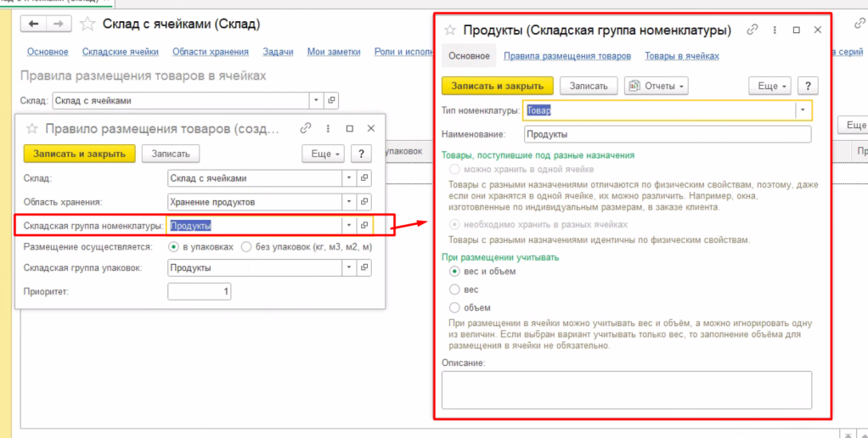
Task: Add the Продукты form to favorites with the star
Action: [449, 31]
